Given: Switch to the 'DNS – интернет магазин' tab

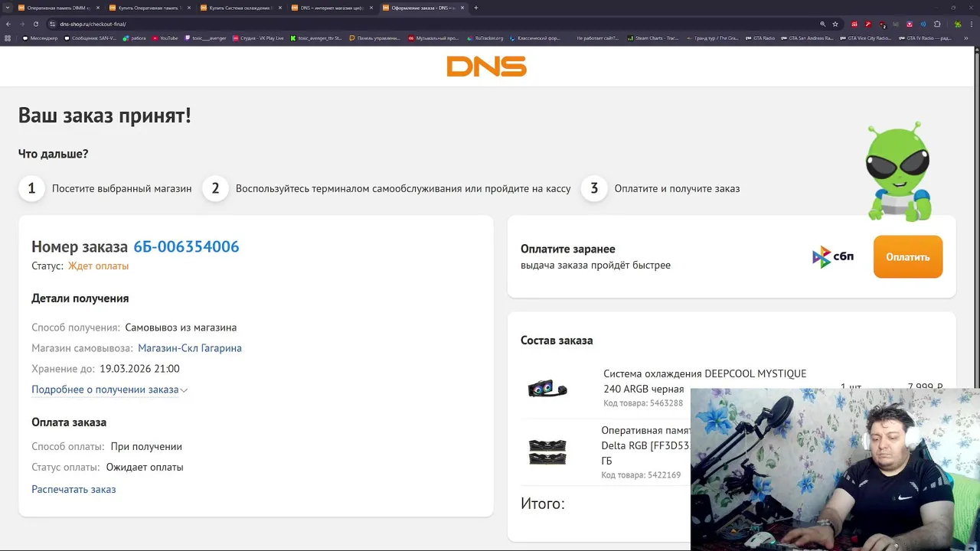Looking at the screenshot, I should pos(332,8).
